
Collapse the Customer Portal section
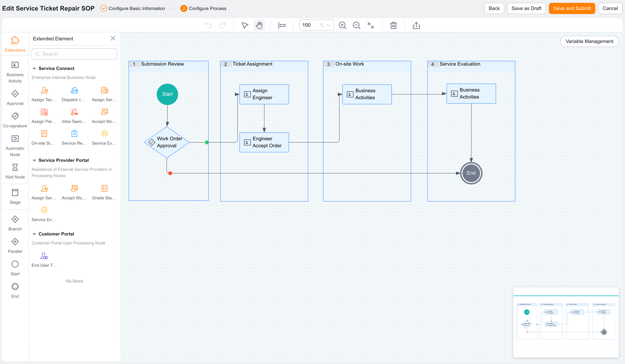point(34,234)
